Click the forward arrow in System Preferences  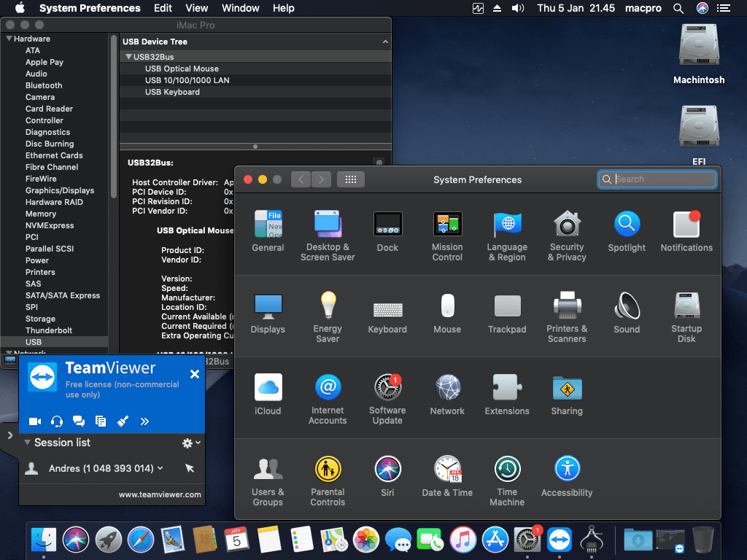point(321,179)
